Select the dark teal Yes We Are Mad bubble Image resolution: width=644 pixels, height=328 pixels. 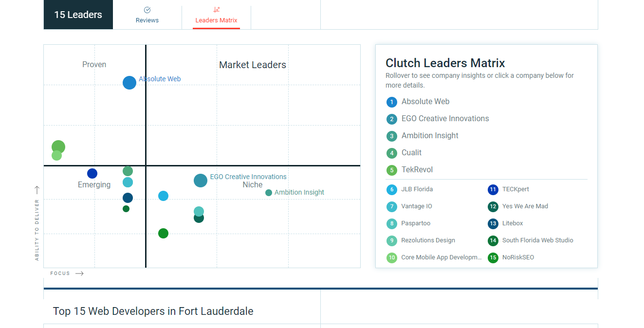click(x=199, y=219)
